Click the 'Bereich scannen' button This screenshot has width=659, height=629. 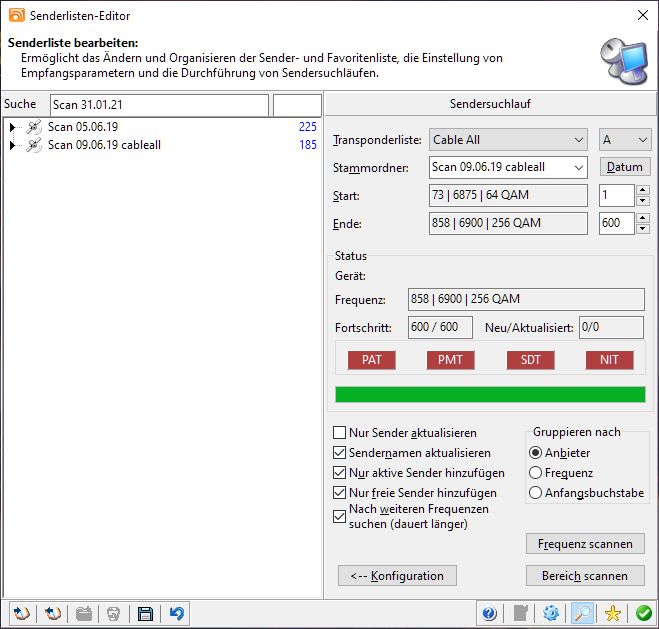(585, 576)
